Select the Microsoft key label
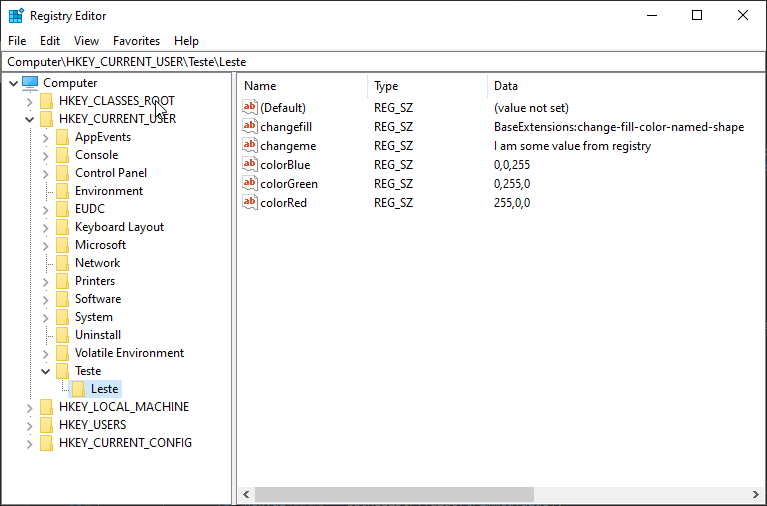 tap(100, 245)
